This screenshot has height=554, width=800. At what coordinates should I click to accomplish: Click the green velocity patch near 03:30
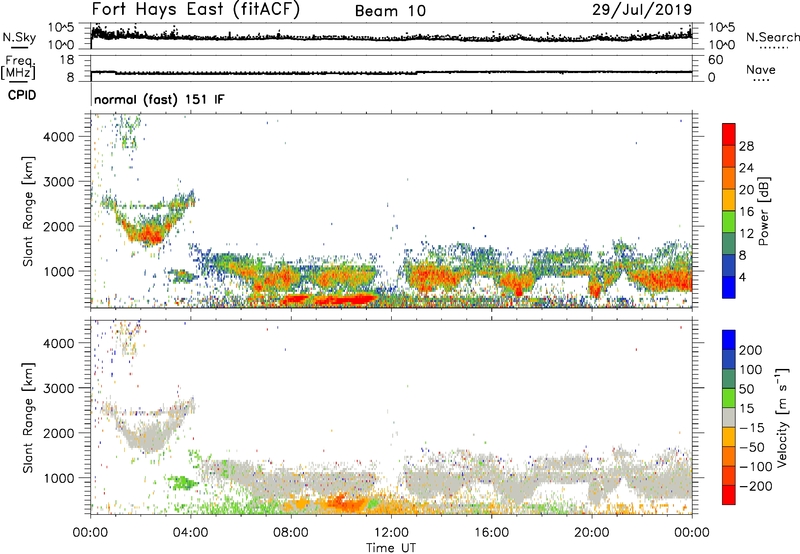tap(182, 482)
